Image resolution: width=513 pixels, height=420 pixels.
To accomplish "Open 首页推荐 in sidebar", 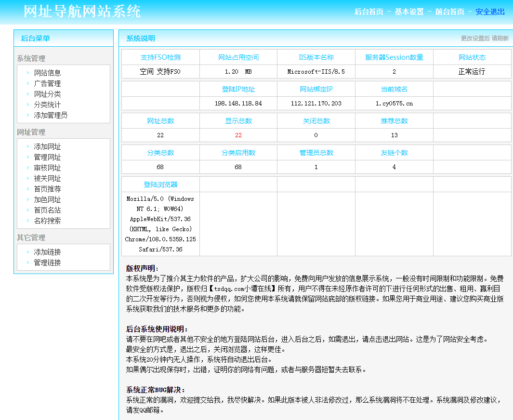I will point(47,189).
